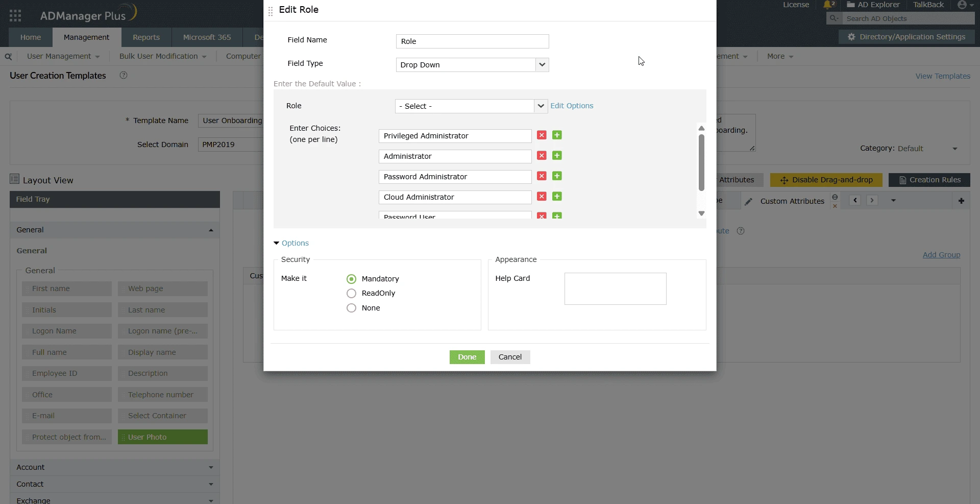Open View Templates link

click(943, 76)
